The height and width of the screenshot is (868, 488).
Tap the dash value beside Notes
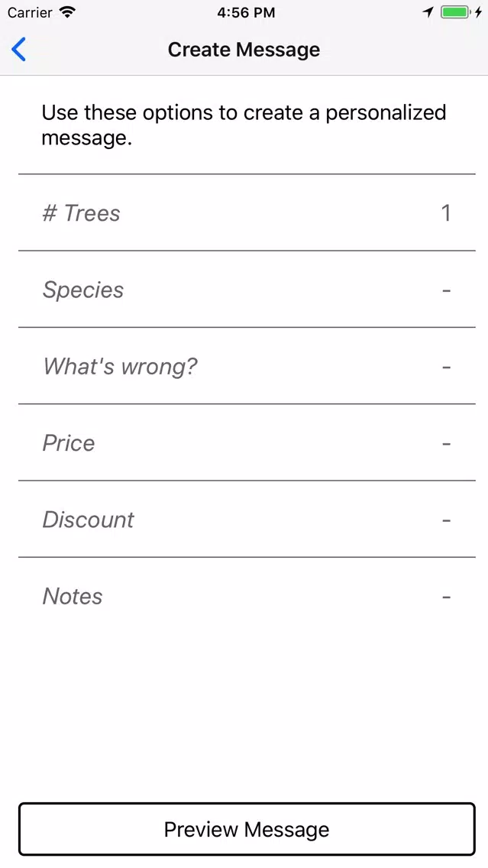[447, 598]
